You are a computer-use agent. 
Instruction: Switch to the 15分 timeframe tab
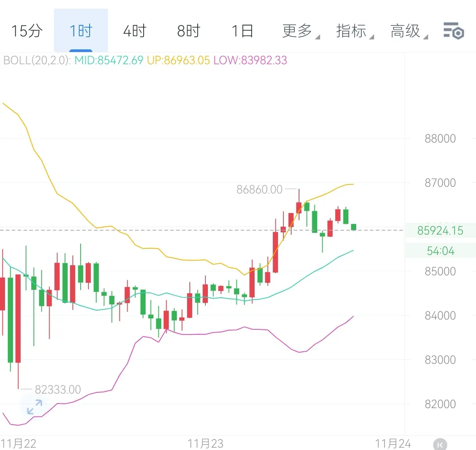[27, 31]
